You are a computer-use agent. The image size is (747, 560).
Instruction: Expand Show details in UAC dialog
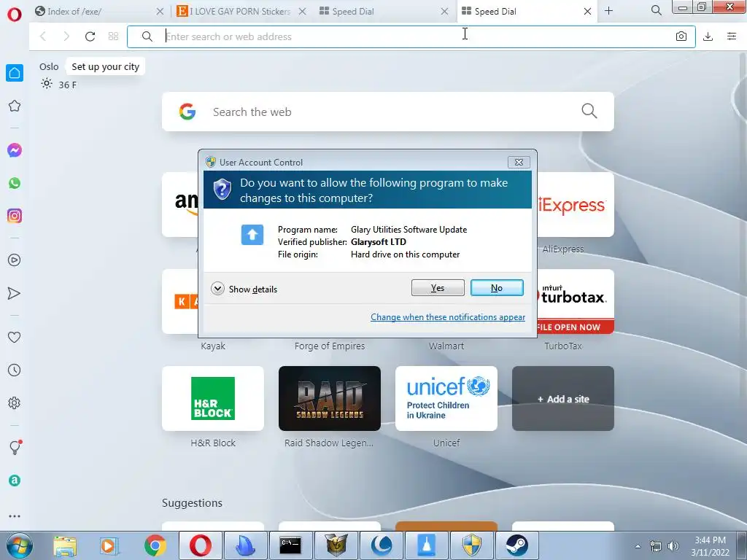coord(244,289)
